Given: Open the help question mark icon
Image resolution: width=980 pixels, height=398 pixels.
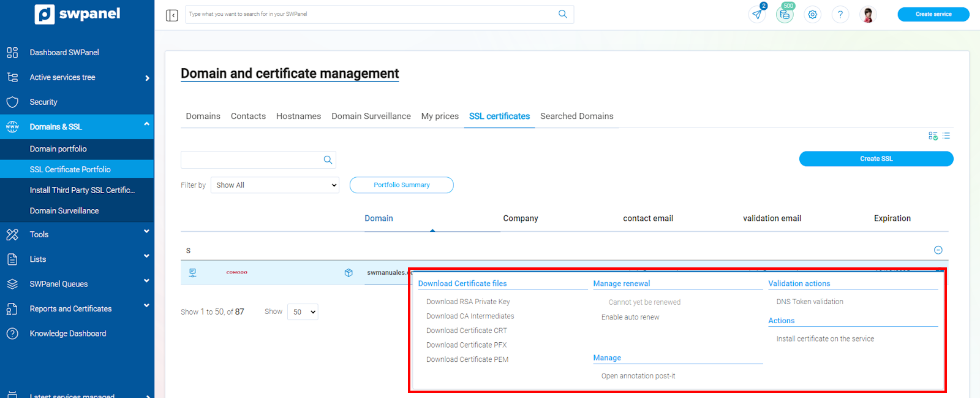Looking at the screenshot, I should [840, 15].
